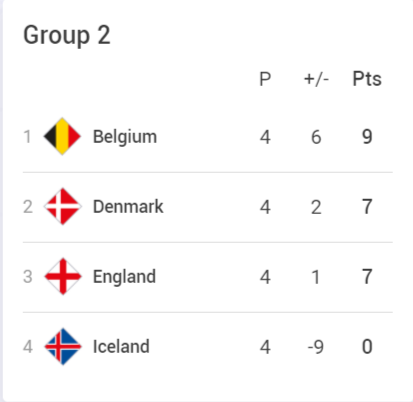This screenshot has height=402, width=413.
Task: Select the Iceland team name
Action: pos(121,346)
